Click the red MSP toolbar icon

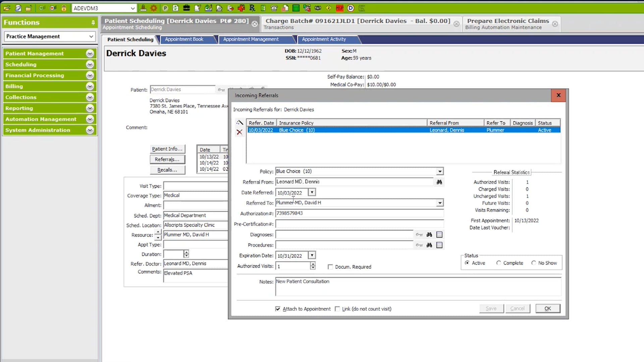click(339, 8)
